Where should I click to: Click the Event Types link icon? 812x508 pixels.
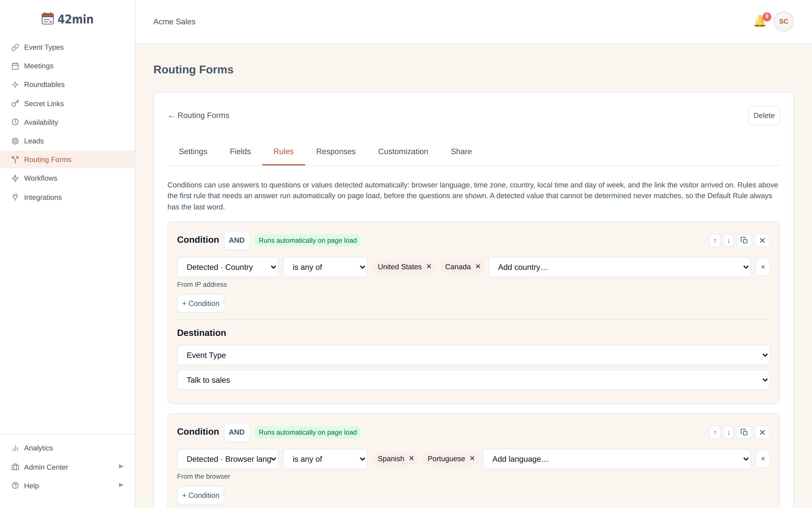tap(15, 47)
